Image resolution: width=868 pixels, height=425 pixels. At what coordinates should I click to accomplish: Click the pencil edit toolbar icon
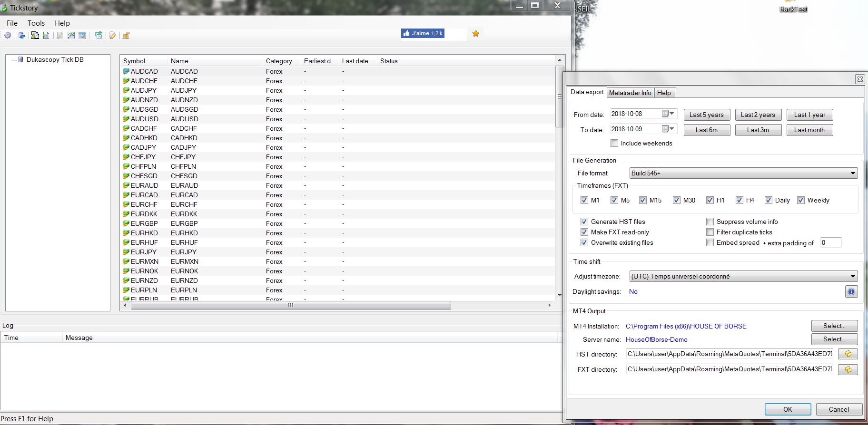click(112, 36)
